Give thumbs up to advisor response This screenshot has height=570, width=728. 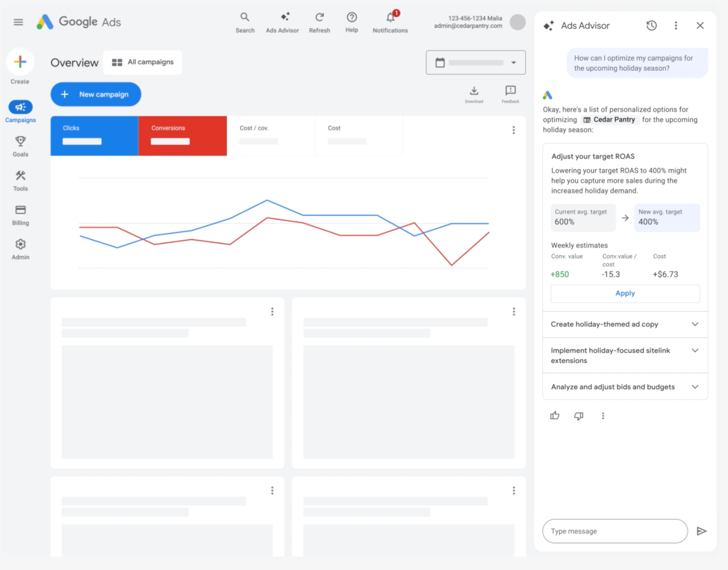pyautogui.click(x=555, y=415)
